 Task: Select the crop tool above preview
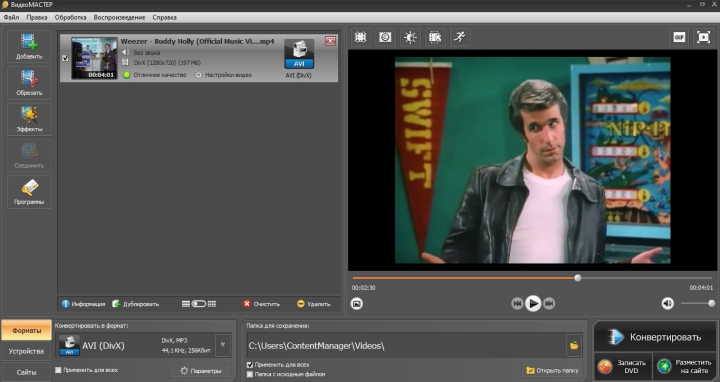(360, 37)
